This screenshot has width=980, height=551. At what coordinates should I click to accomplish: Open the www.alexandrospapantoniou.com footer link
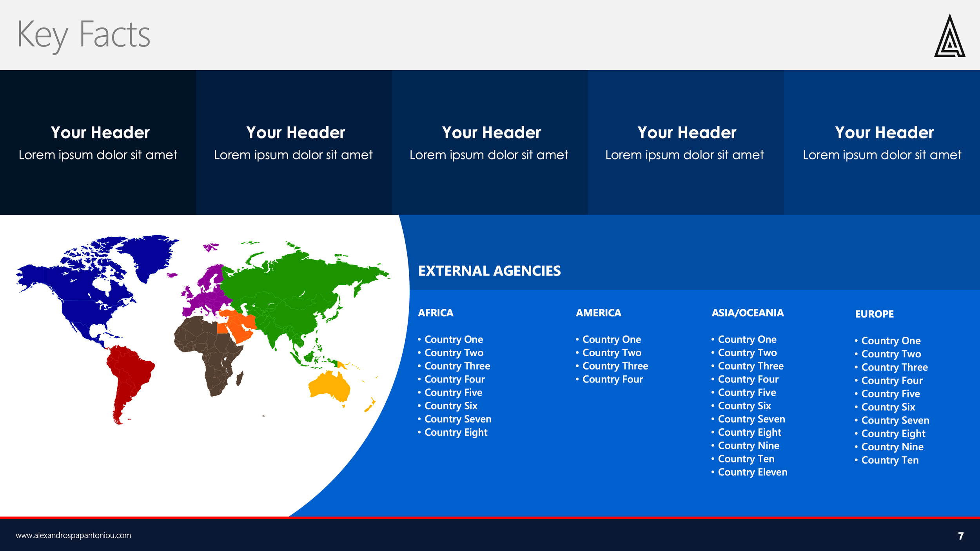73,535
